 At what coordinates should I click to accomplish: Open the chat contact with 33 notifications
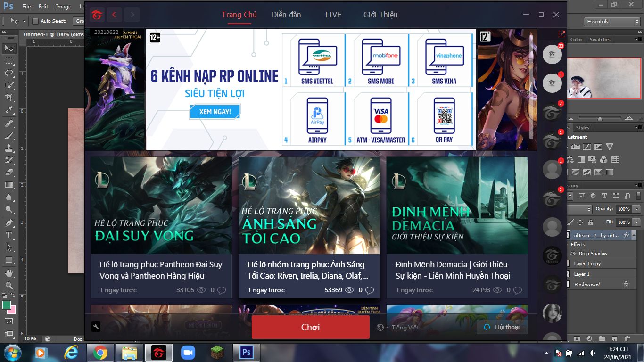click(552, 55)
